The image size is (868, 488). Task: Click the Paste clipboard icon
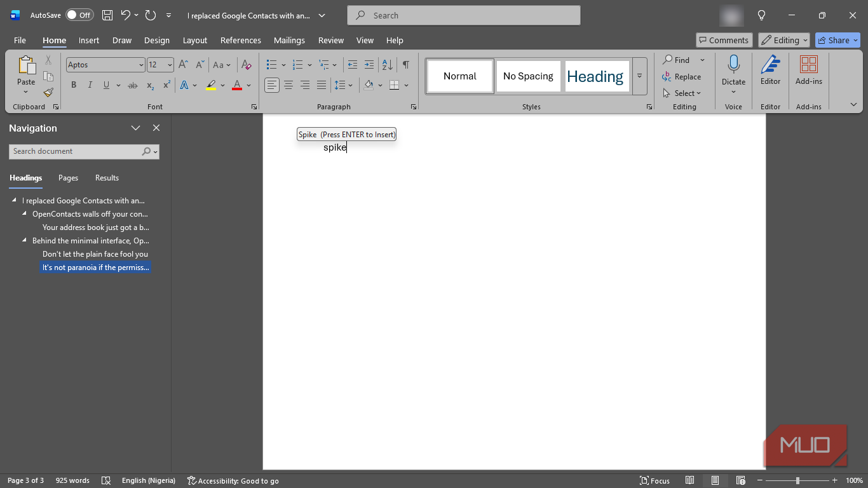coord(26,65)
